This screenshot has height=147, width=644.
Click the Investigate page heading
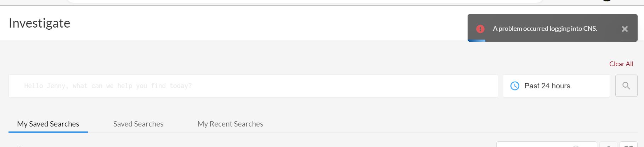point(39,23)
